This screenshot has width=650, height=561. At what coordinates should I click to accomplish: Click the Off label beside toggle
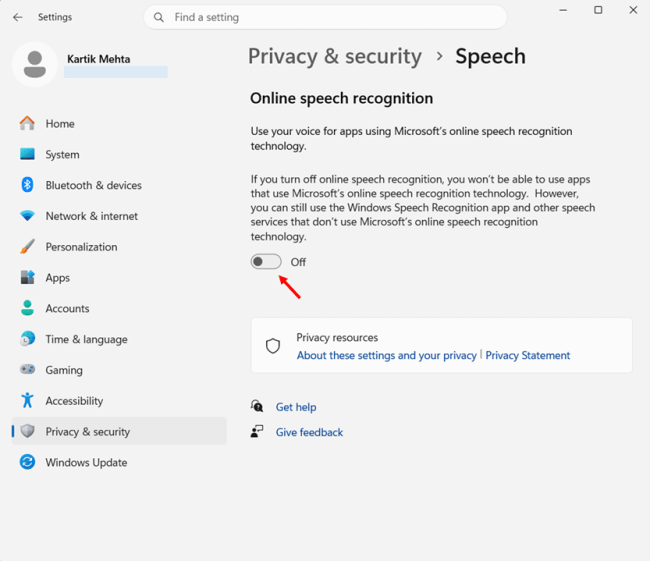coord(298,262)
